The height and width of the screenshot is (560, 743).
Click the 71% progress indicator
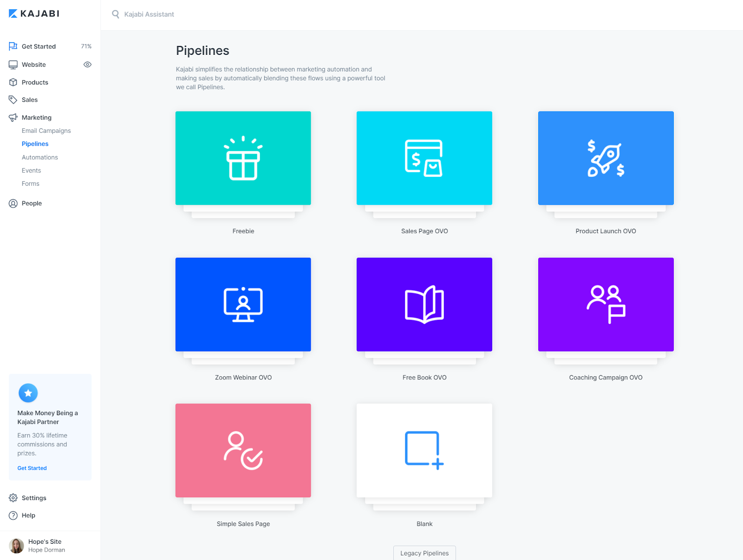tap(86, 46)
